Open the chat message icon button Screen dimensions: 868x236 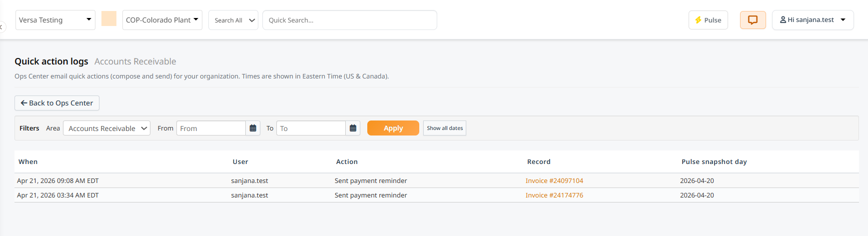coord(753,20)
